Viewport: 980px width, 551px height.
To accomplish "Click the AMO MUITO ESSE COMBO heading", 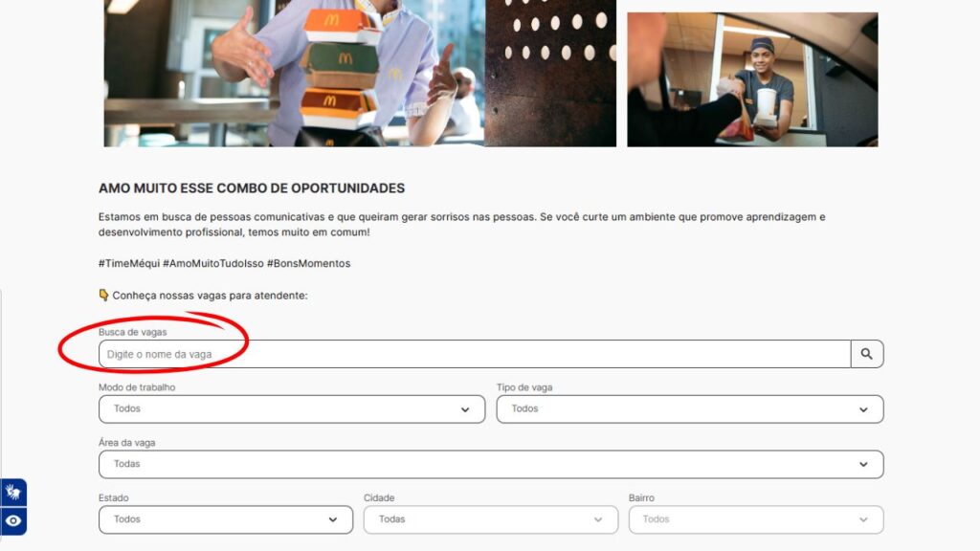I will tap(252, 188).
